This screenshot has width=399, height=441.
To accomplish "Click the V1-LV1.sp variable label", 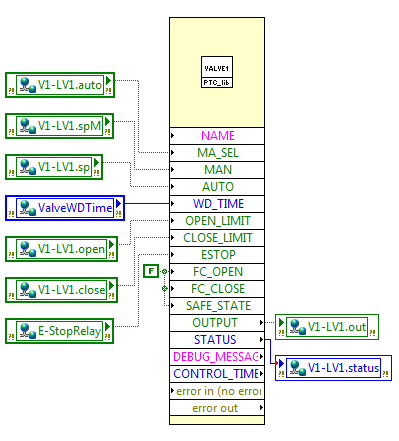I will point(64,167).
